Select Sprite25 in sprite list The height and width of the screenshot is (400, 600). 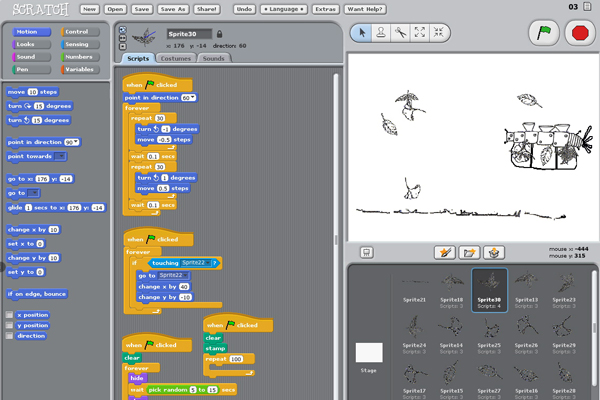489,335
